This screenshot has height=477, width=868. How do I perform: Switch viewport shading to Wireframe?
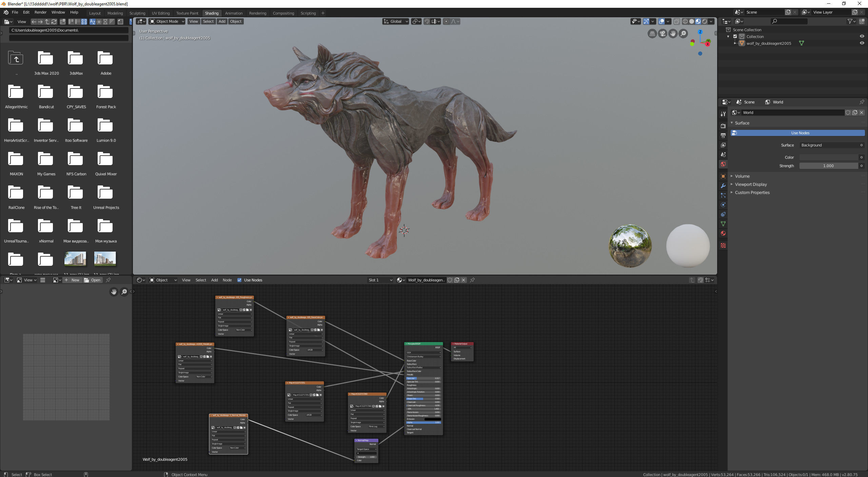(685, 21)
